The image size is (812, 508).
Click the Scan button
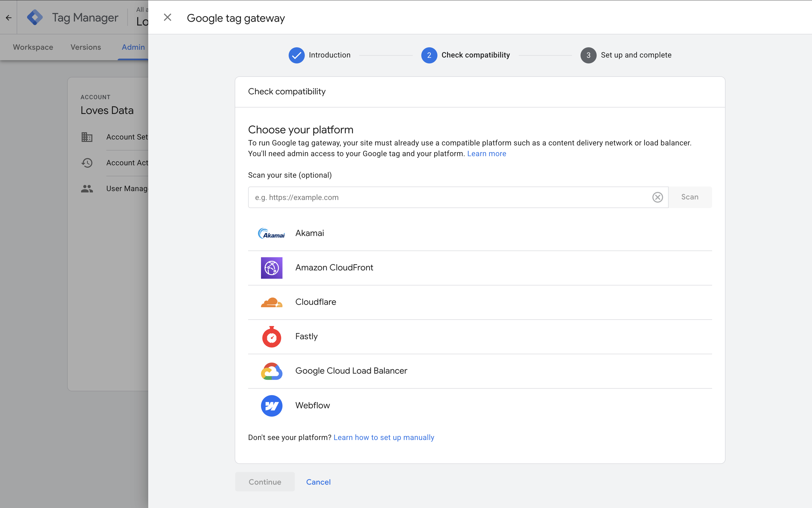click(x=690, y=197)
